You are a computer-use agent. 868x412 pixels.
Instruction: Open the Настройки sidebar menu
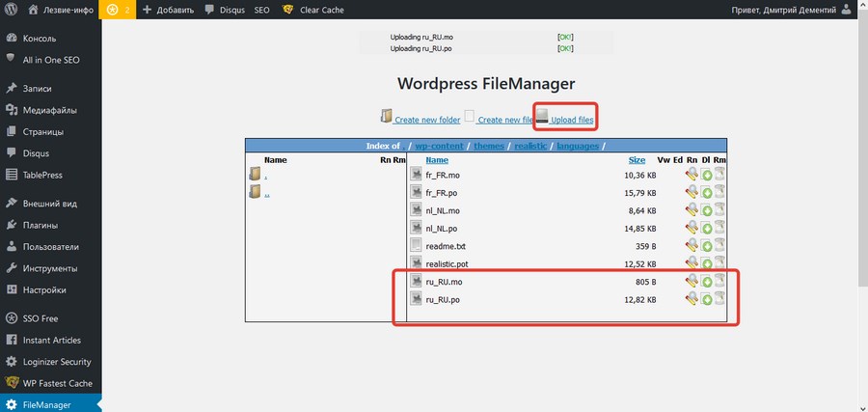(x=44, y=290)
